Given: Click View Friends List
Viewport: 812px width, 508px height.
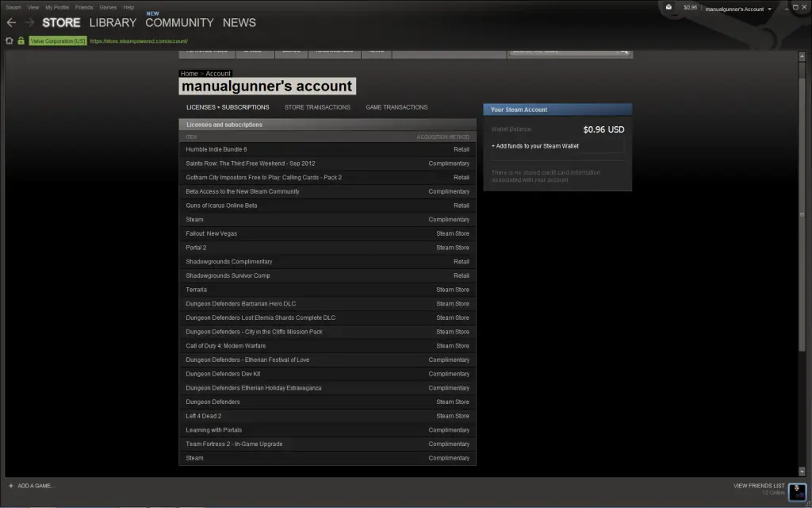Looking at the screenshot, I should tap(759, 485).
